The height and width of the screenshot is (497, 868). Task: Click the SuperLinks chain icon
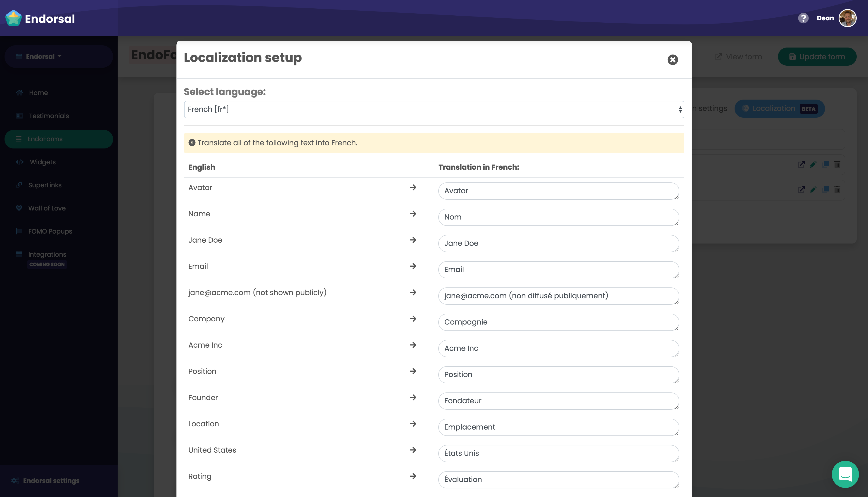click(19, 185)
